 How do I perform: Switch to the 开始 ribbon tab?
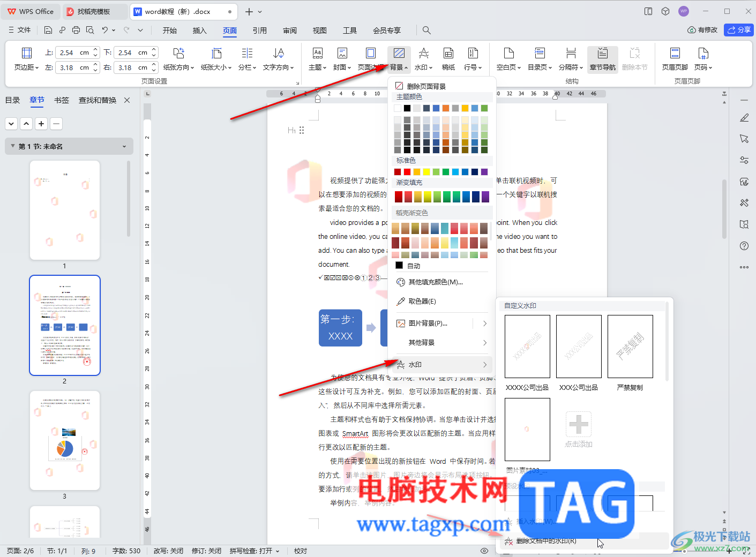(x=170, y=31)
